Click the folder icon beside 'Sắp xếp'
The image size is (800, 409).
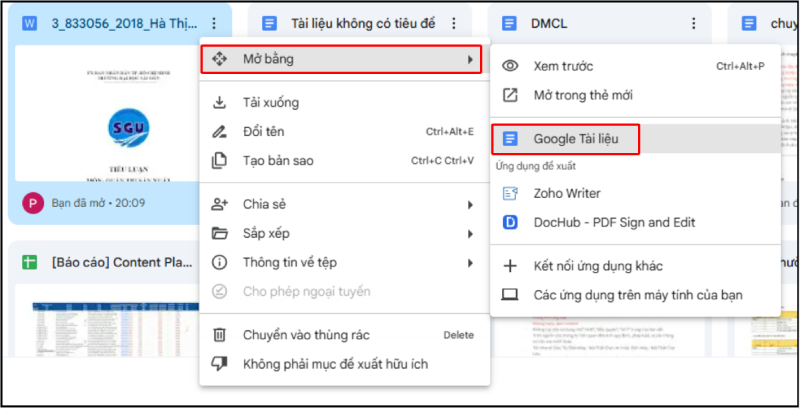pyautogui.click(x=219, y=234)
